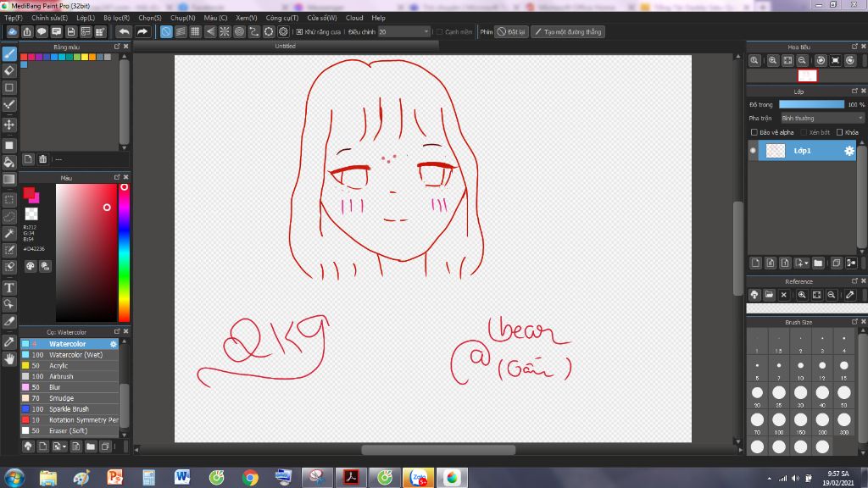Open the Tệp(F) menu
This screenshot has width=868, height=488.
pos(14,18)
